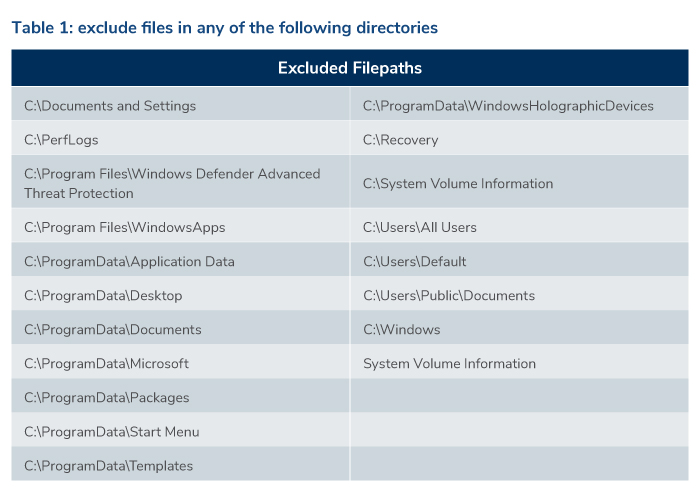Click the C:\Recovery cell
The width and height of the screenshot is (700, 488).
[x=520, y=140]
